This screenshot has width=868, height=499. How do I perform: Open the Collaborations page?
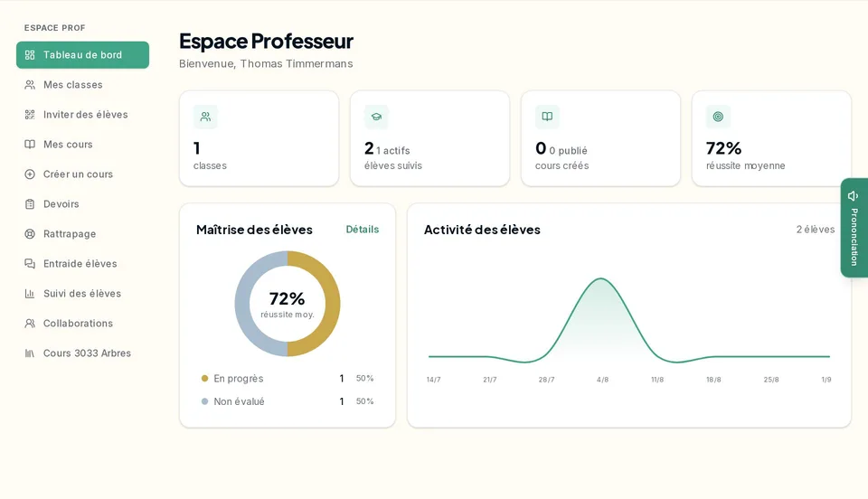click(x=82, y=324)
